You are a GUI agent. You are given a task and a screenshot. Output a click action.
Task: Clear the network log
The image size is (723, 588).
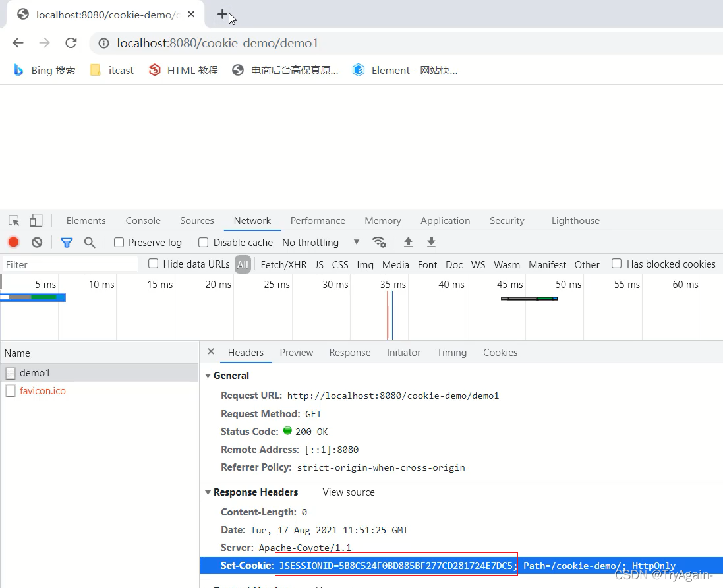coord(37,242)
